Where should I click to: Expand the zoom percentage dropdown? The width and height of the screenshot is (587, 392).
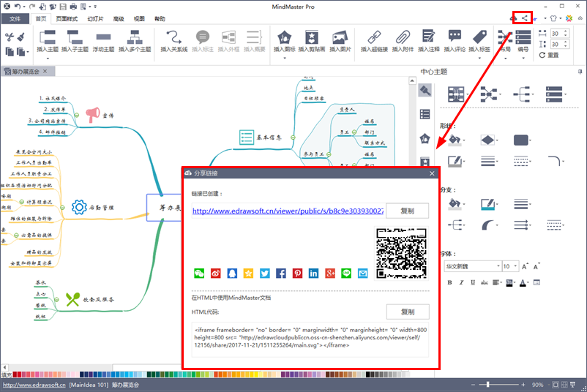tap(549, 385)
